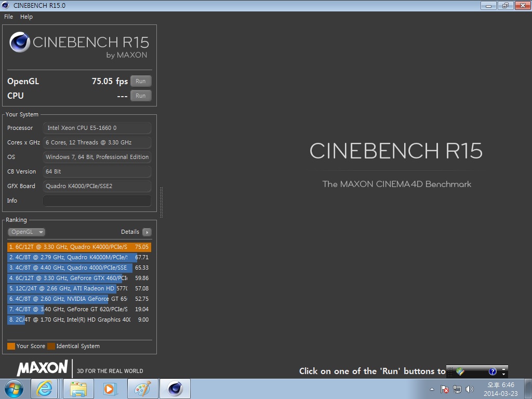Click the CB Version field showing 64 Bit
The image size is (532, 399).
(x=97, y=171)
